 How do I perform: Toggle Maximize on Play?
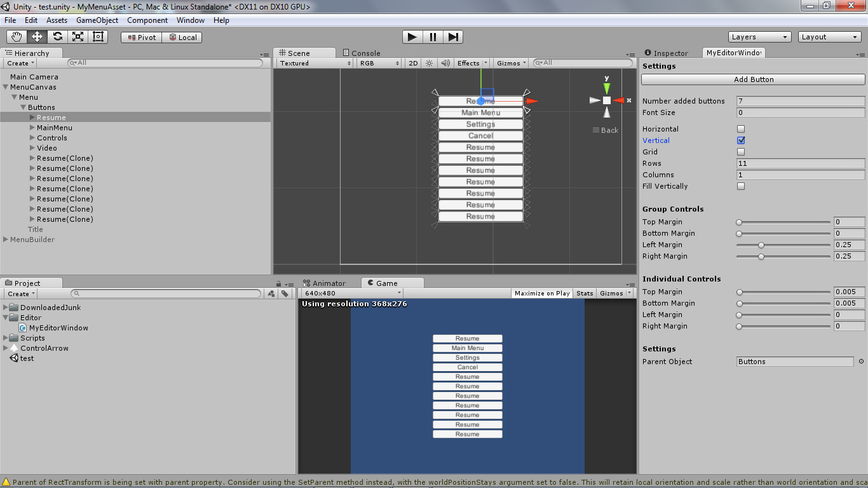[x=542, y=293]
